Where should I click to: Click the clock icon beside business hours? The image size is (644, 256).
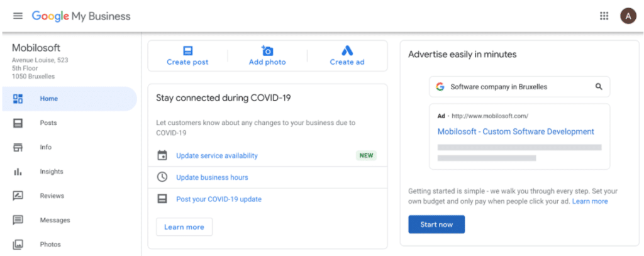pos(162,177)
